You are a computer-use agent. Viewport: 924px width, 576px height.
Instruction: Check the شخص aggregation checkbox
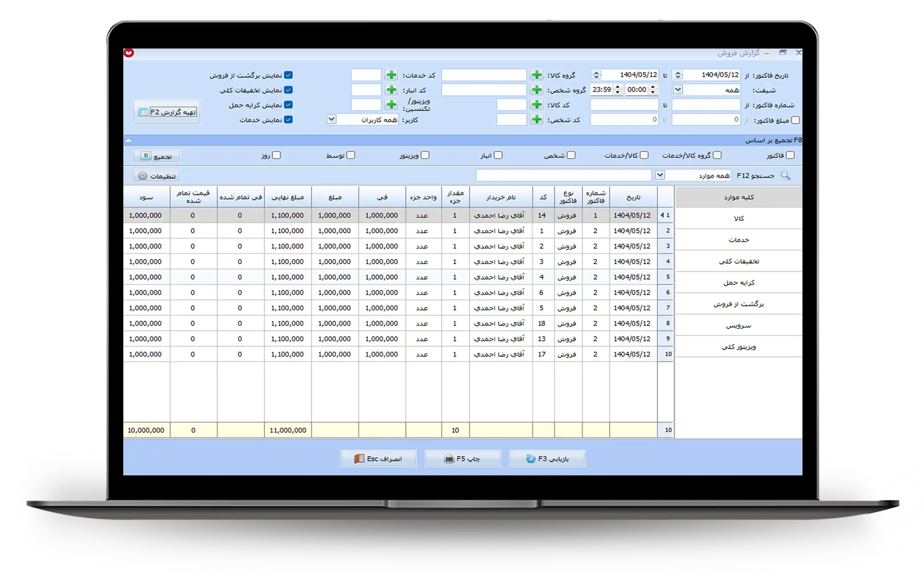pyautogui.click(x=571, y=155)
